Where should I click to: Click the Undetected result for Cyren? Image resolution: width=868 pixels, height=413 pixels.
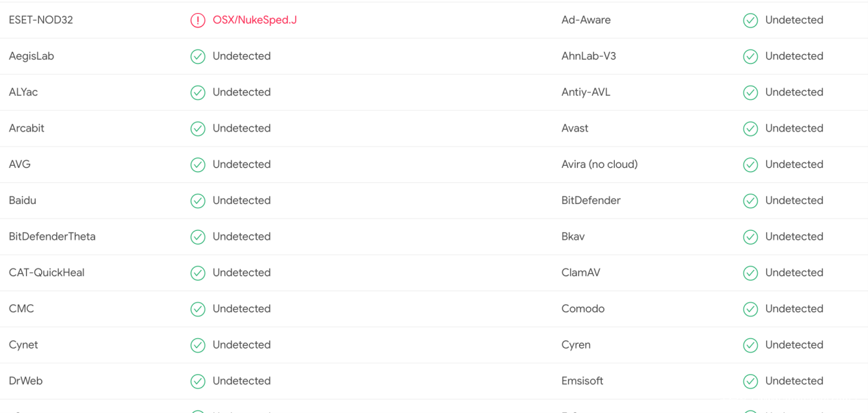coord(794,345)
